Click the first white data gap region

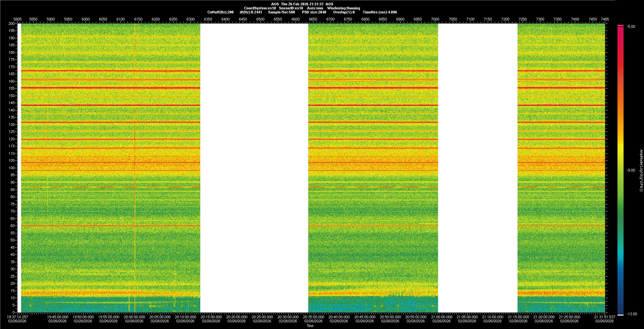(254, 168)
